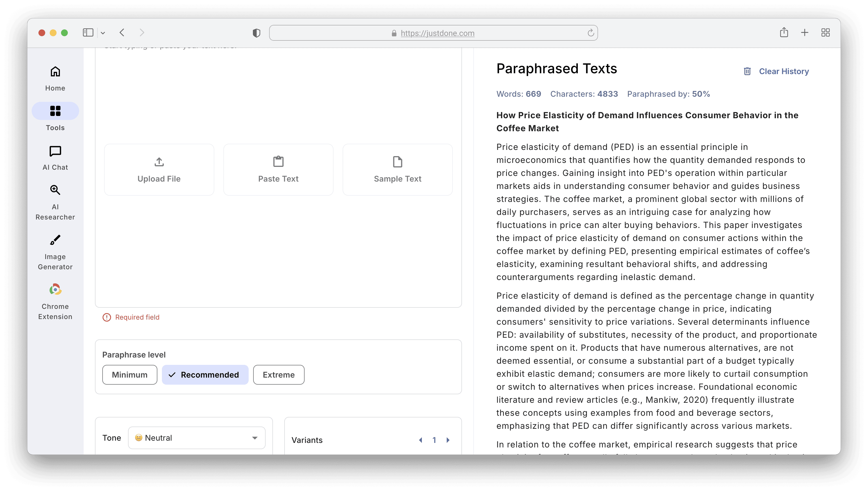Screen dimensions: 868x491
Task: Click the Paste Text clipboard icon
Action: [278, 161]
